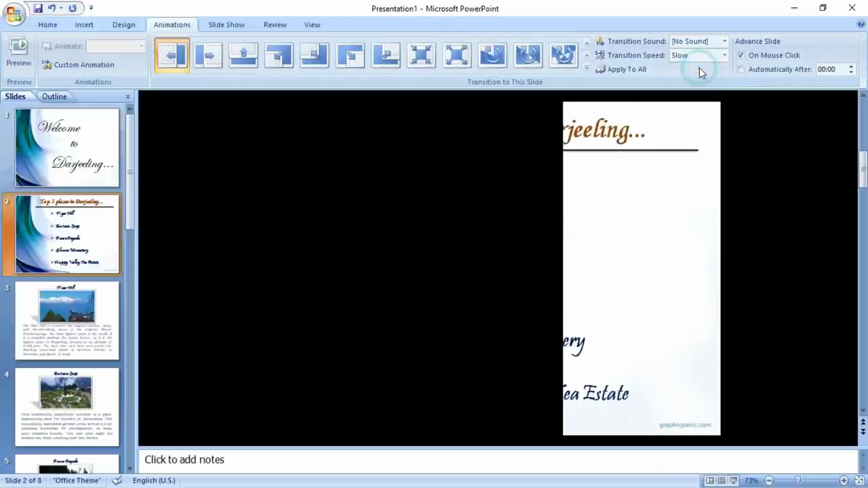The height and width of the screenshot is (488, 868).
Task: Open the Insert tab
Action: click(84, 24)
